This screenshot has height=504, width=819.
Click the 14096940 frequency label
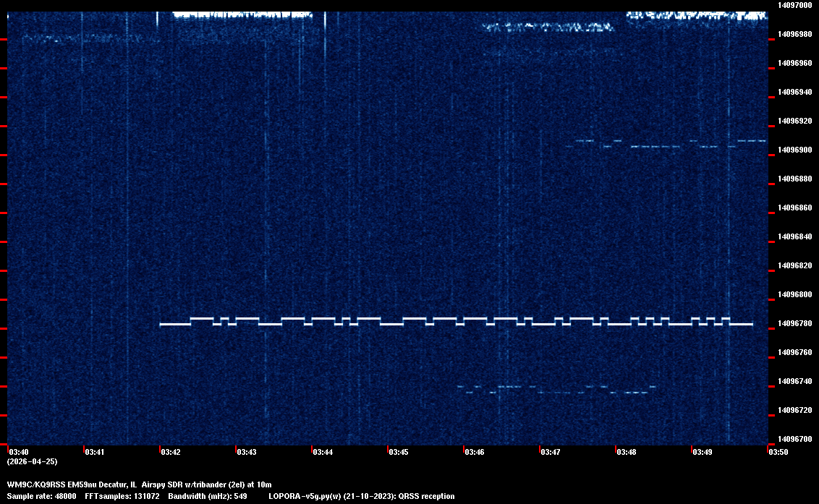[794, 92]
